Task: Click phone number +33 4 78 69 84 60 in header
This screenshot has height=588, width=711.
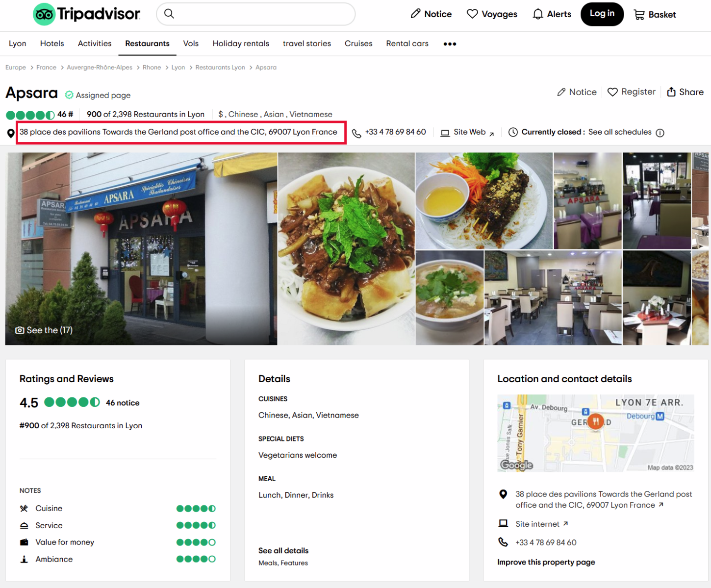Action: [395, 132]
